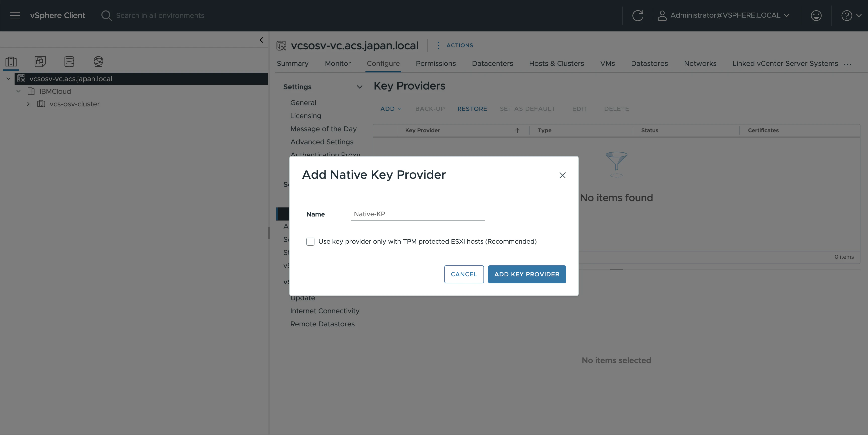Image resolution: width=868 pixels, height=435 pixels.
Task: Collapse the vcsosv-vc.acs.japan.local tree node
Action: click(9, 79)
